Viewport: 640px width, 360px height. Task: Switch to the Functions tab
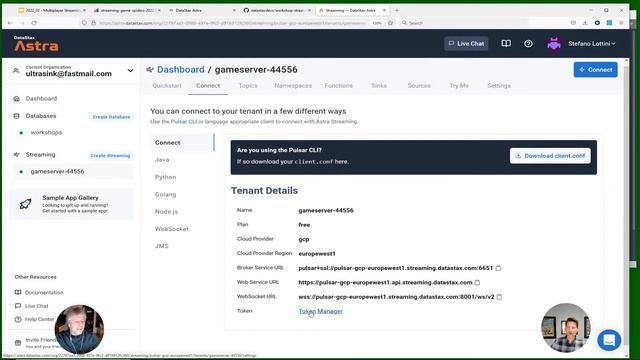[x=338, y=86]
